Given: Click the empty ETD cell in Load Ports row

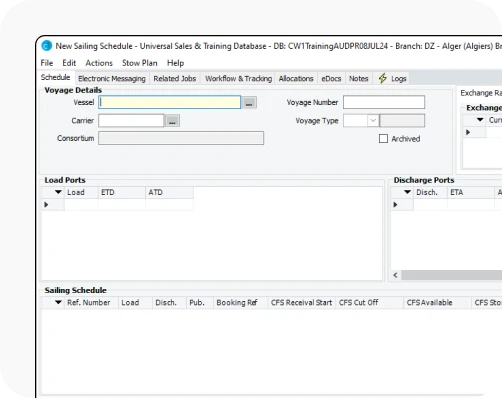Looking at the screenshot, I should tap(122, 205).
